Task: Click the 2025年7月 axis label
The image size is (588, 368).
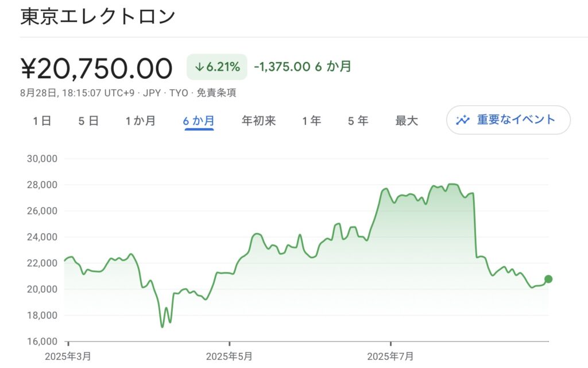Action: pos(390,356)
